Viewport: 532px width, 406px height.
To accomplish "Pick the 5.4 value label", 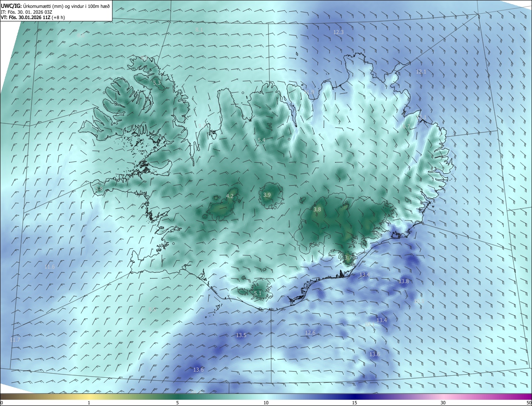I will 261,140.
